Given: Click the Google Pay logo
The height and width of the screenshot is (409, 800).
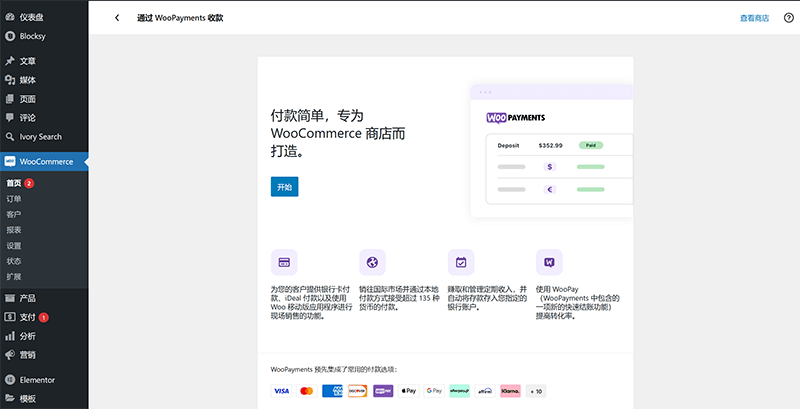Looking at the screenshot, I should tap(434, 391).
